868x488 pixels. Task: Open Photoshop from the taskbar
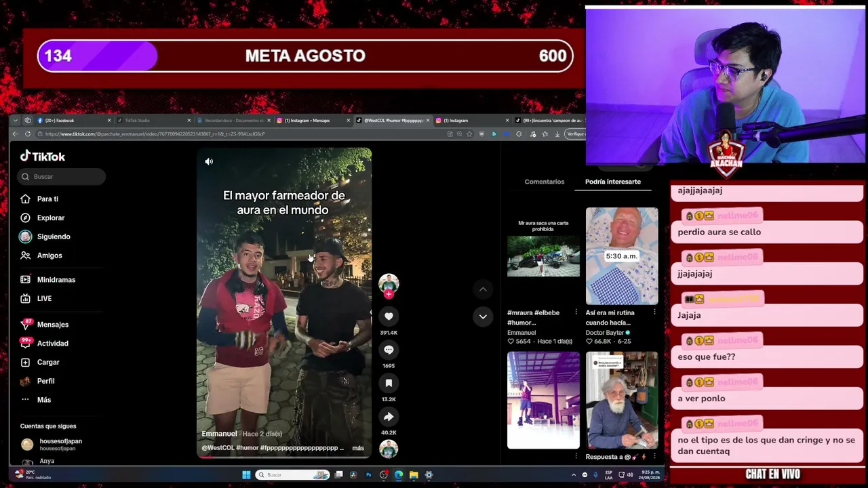tap(368, 475)
